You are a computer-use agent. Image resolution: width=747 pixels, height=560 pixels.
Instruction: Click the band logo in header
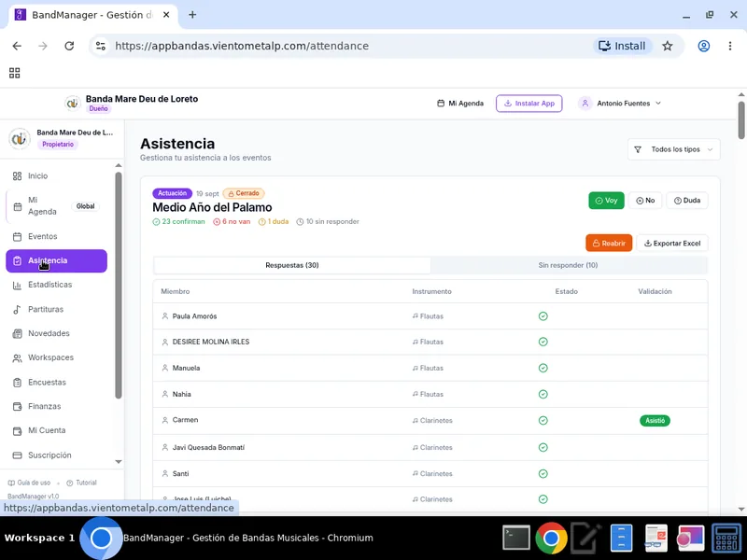tap(73, 103)
